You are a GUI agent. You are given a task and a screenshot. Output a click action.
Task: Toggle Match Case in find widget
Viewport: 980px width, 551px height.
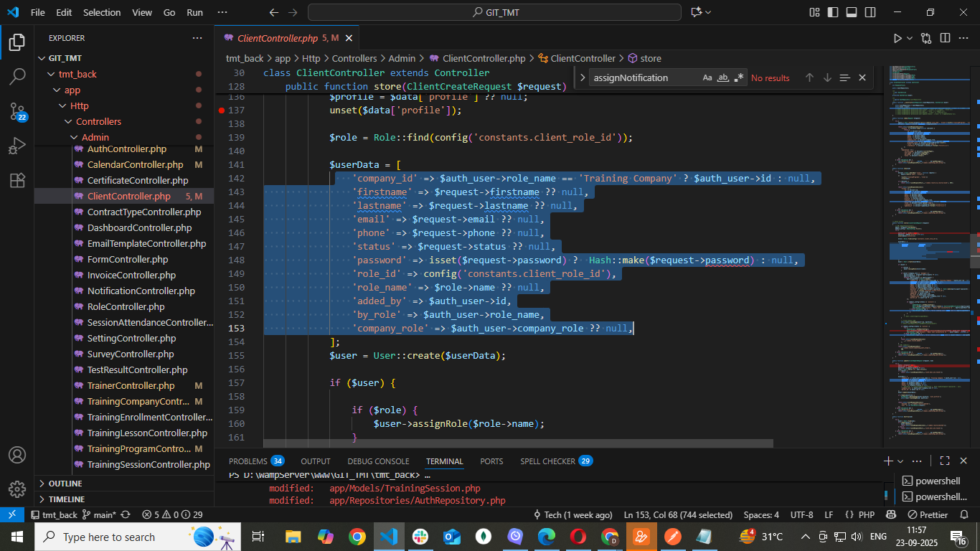(x=707, y=77)
